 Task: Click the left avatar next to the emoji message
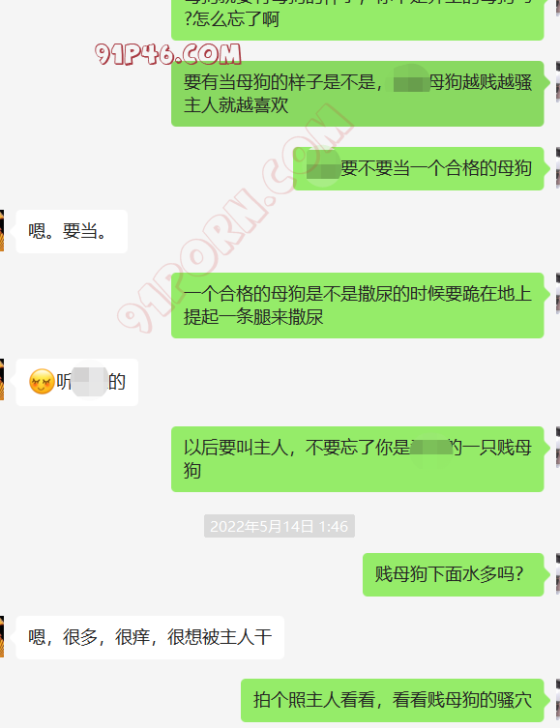[1, 379]
